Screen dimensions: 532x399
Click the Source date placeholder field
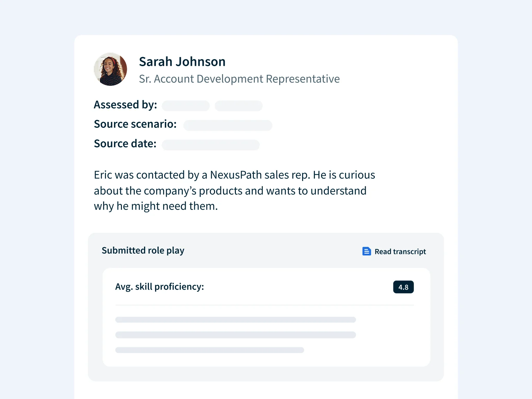[211, 145]
